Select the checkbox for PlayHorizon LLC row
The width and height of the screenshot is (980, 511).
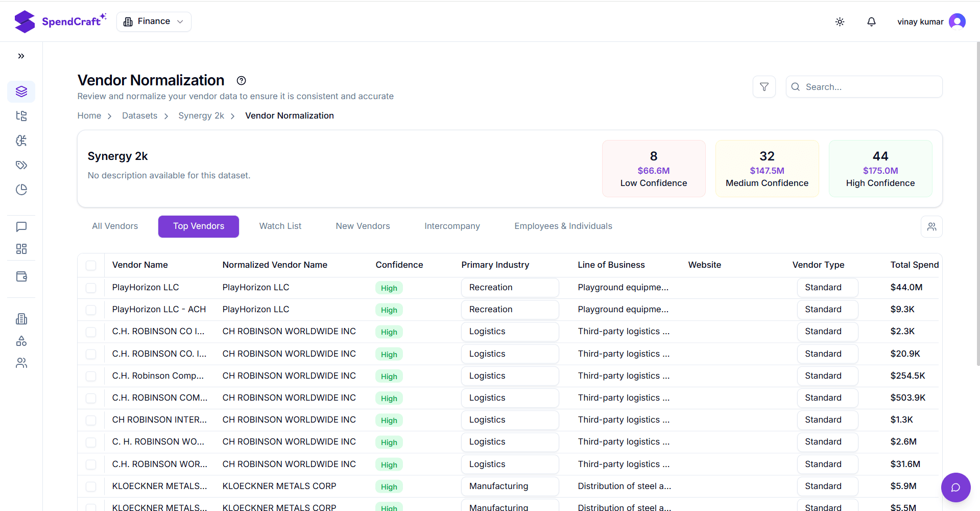pos(91,288)
